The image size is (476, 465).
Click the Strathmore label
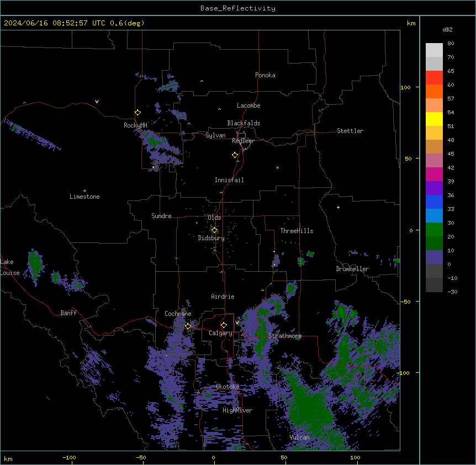[x=285, y=336]
